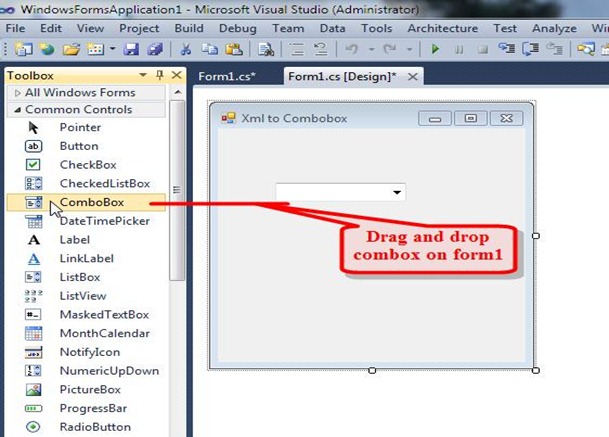The image size is (609, 437).
Task: Open the Toolbox window position dropdown
Action: coord(143,75)
